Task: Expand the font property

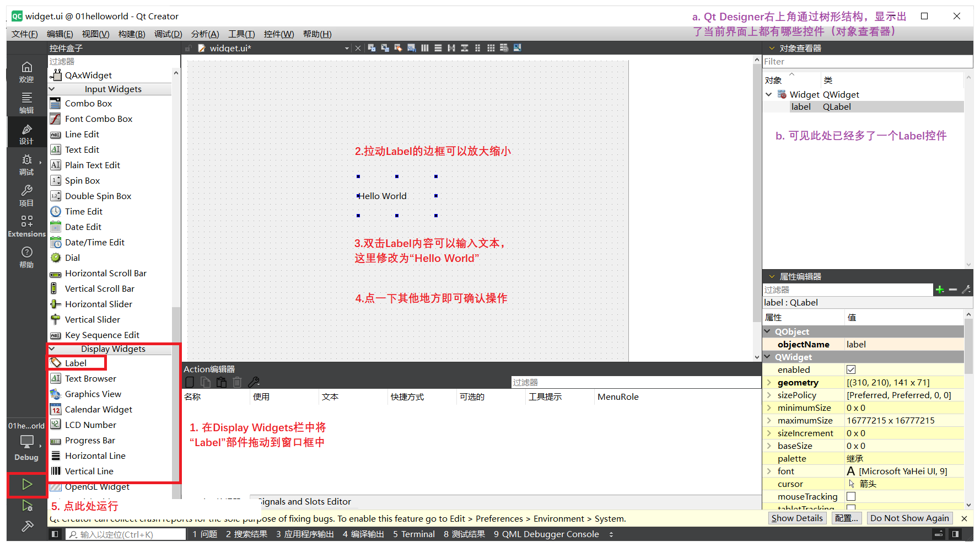Action: pyautogui.click(x=769, y=471)
